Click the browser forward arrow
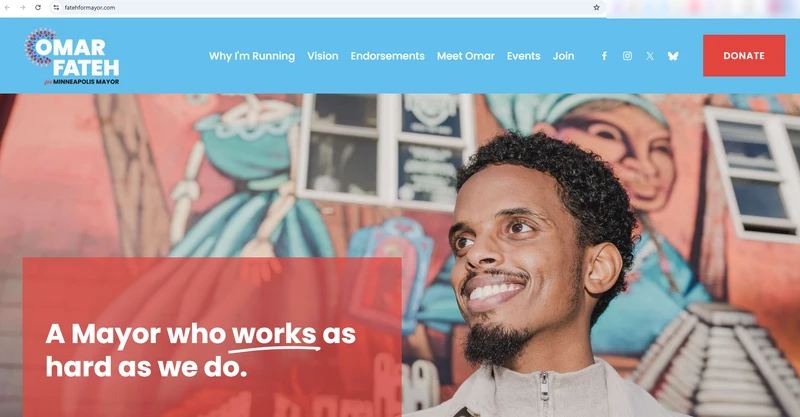800x417 pixels. tap(22, 8)
